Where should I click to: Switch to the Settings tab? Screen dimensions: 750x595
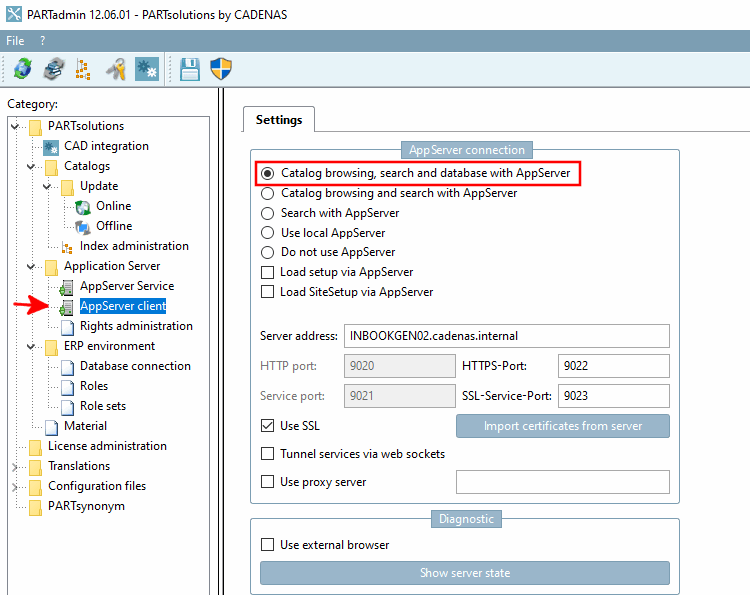coord(279,120)
